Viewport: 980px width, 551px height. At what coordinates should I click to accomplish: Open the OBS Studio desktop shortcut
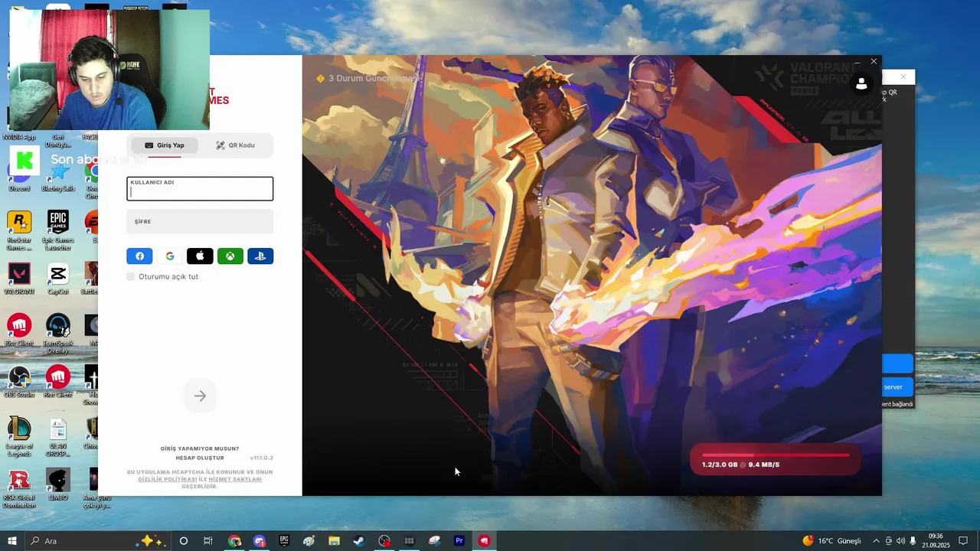point(19,382)
